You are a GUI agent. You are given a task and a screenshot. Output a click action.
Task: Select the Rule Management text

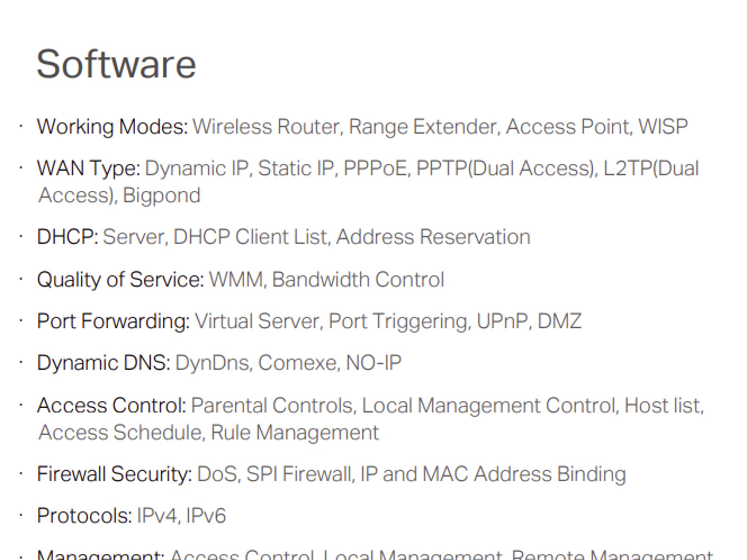[295, 433]
